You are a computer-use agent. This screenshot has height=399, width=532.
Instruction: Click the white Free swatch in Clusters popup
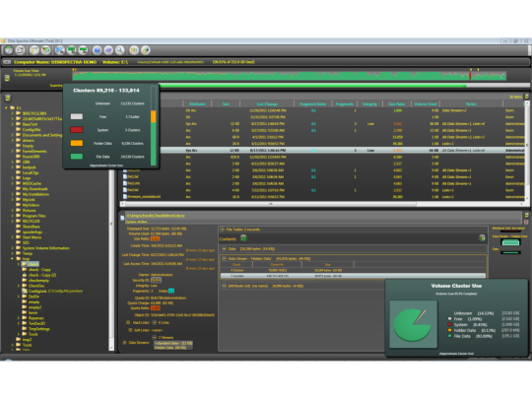[77, 116]
